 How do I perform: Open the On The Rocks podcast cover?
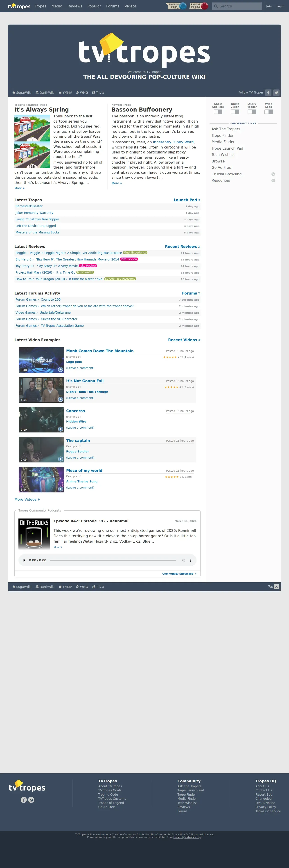34,534
